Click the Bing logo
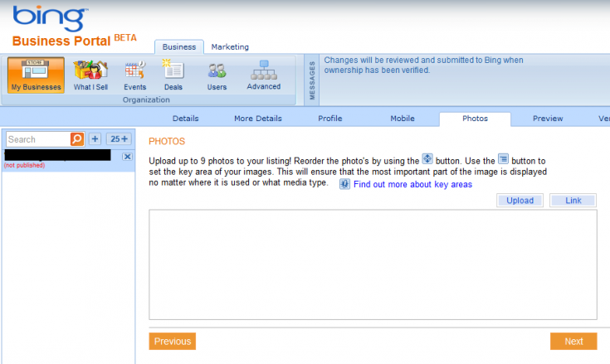Image resolution: width=610 pixels, height=364 pixels. coord(50,18)
